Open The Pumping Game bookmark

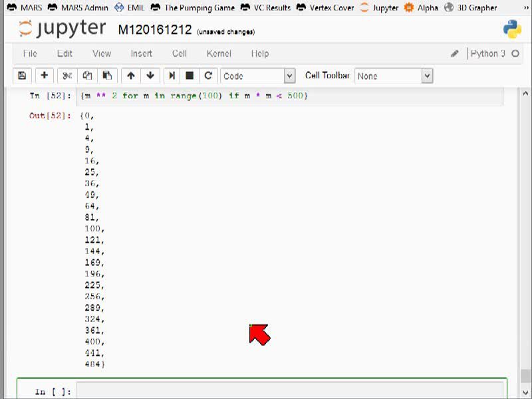click(192, 7)
